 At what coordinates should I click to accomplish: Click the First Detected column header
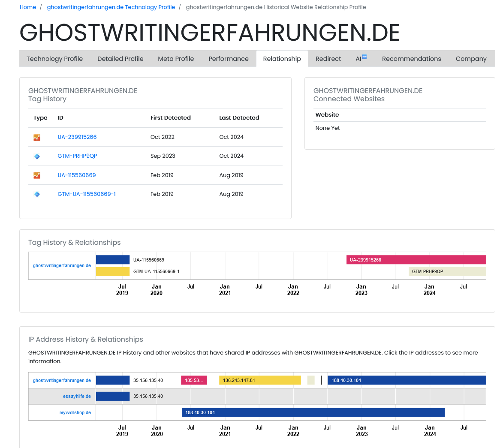[171, 117]
